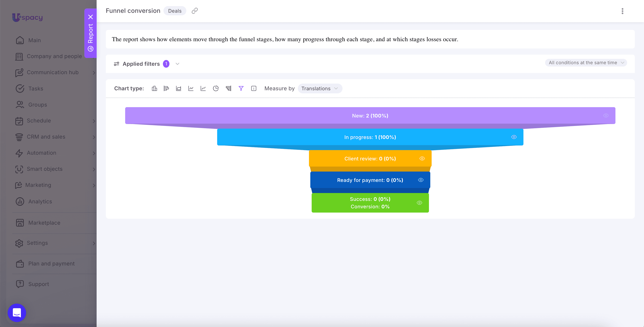Expand the Smart objects submenu arrow

[x=94, y=169]
